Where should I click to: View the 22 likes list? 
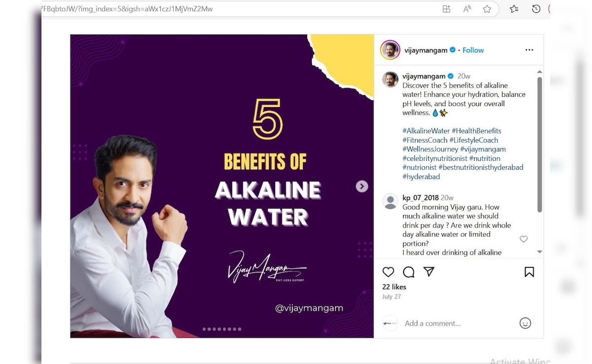coord(394,287)
